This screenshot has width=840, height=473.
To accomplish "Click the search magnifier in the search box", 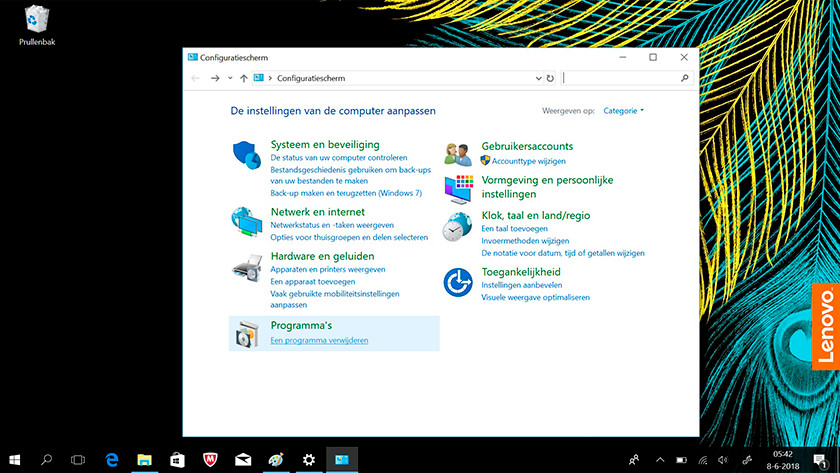I will 685,78.
